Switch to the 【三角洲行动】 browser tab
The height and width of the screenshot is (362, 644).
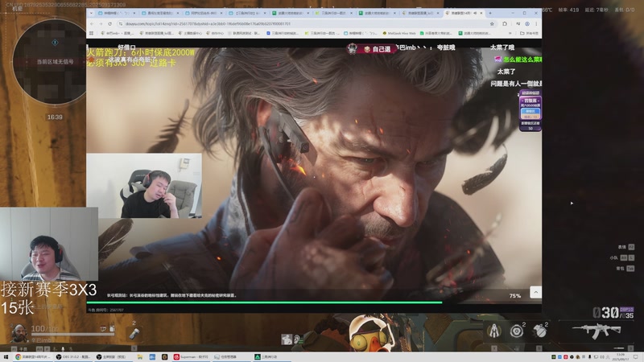click(x=248, y=13)
